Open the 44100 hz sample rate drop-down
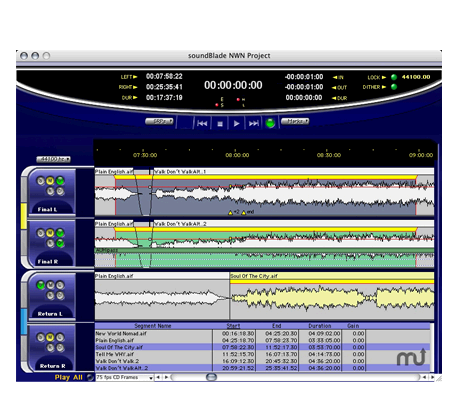 click(x=54, y=159)
